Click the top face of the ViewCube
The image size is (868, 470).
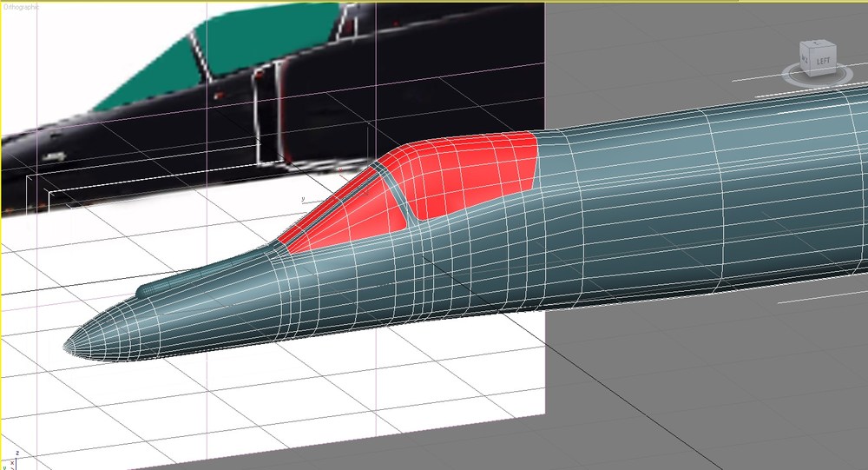tap(819, 44)
